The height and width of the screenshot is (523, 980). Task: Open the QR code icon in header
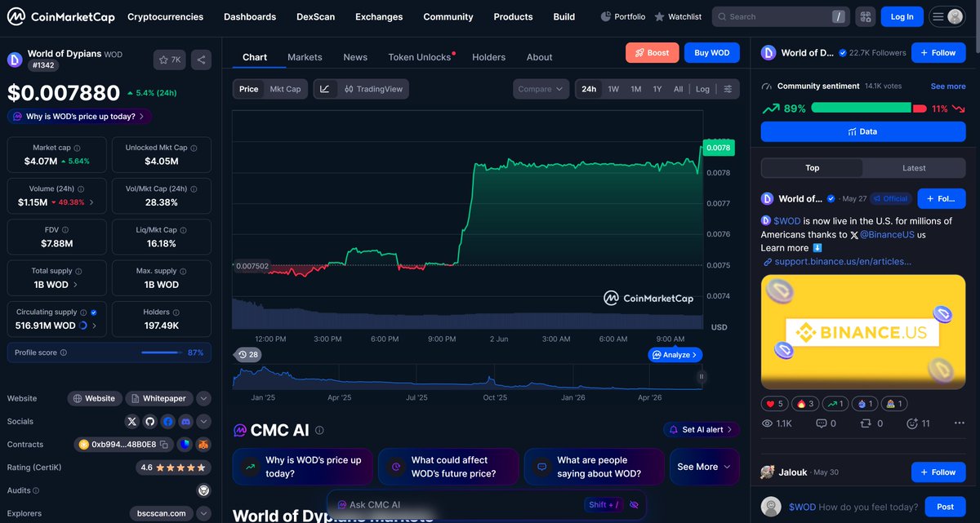pos(866,16)
